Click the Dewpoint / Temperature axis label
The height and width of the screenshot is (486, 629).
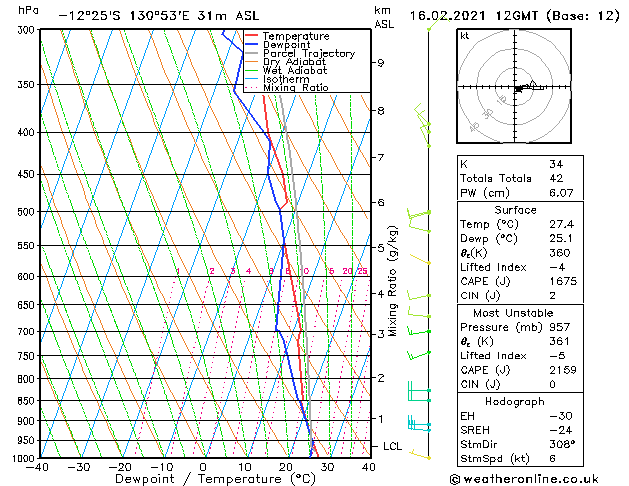pos(215,479)
